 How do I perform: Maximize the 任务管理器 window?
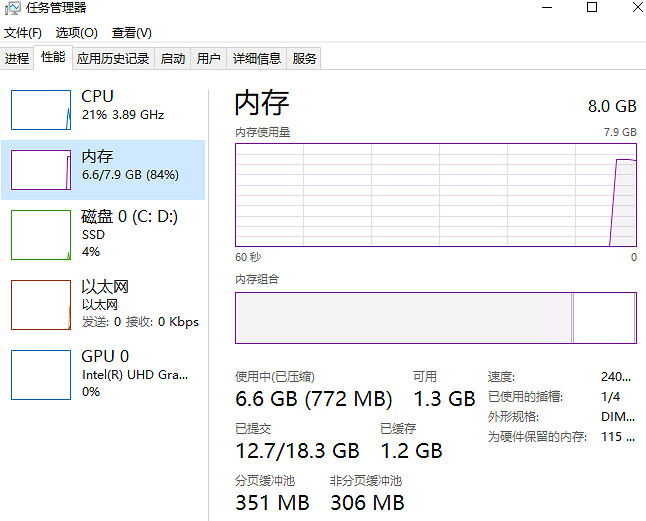[x=592, y=8]
